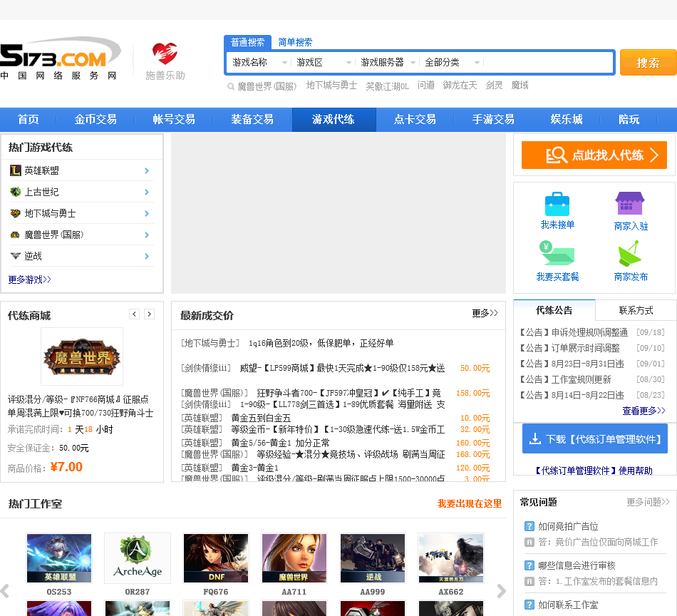Select the 代练公告 tab

554,310
